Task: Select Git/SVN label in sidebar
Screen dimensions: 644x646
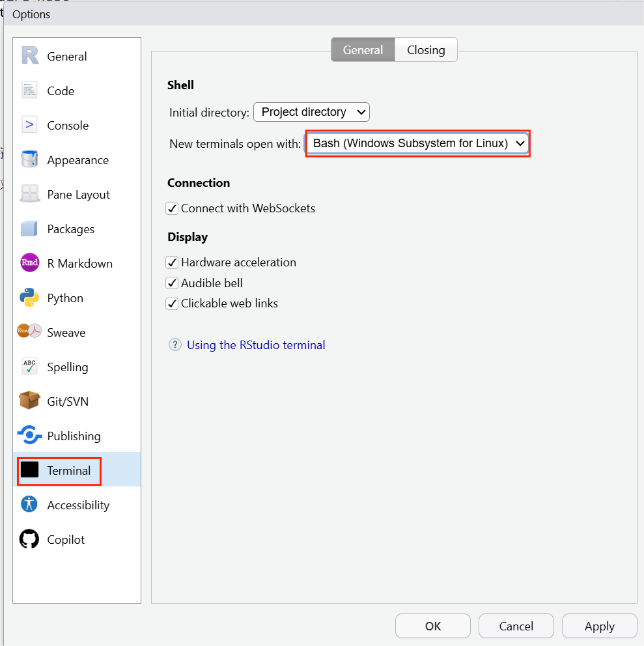Action: pyautogui.click(x=68, y=402)
